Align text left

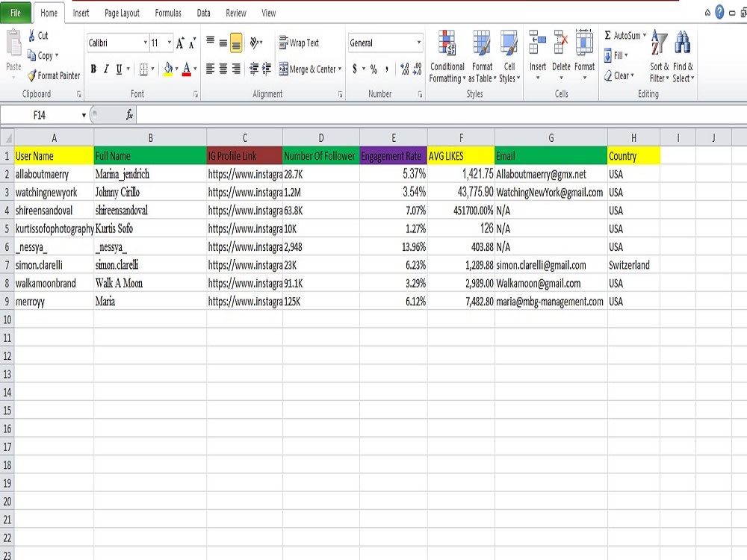[210, 69]
